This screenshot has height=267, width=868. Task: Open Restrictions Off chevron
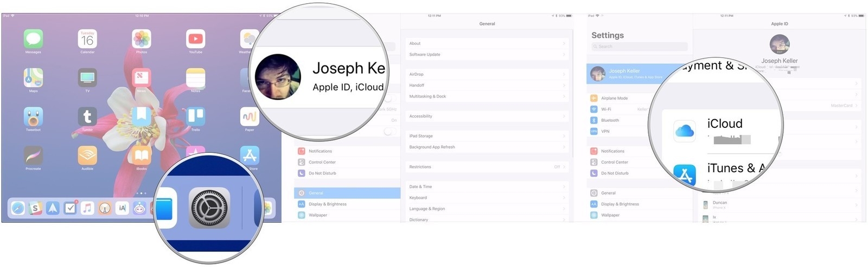point(564,167)
